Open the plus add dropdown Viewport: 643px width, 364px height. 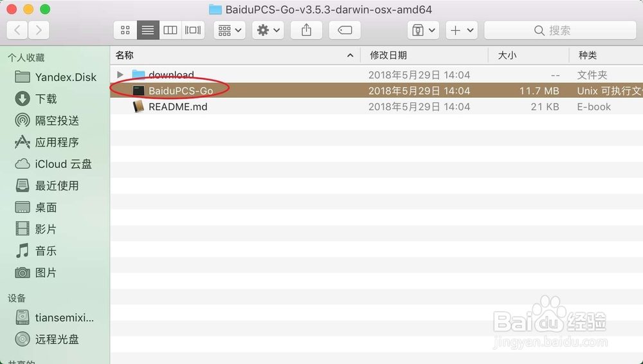coord(462,30)
